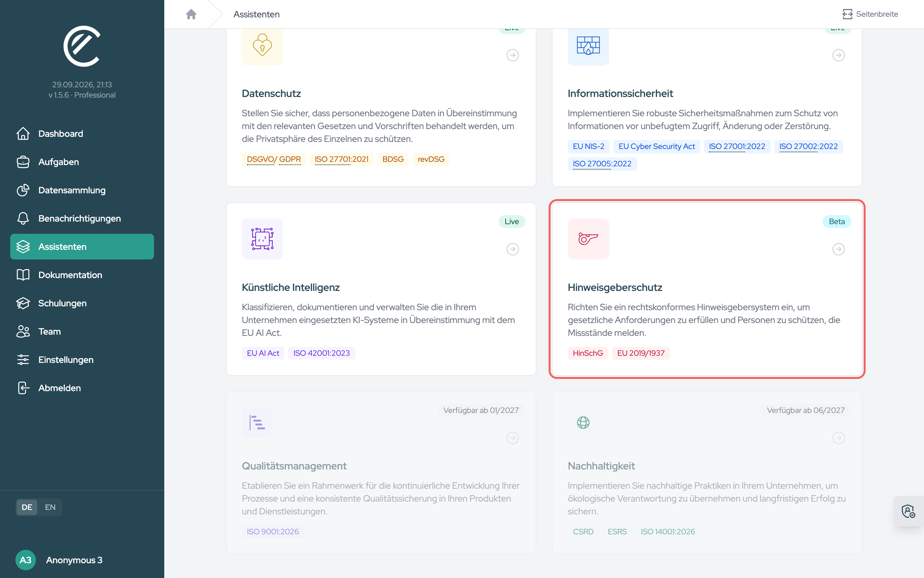Toggle Seitenbreite page width
This screenshot has width=924, height=578.
[x=870, y=14]
